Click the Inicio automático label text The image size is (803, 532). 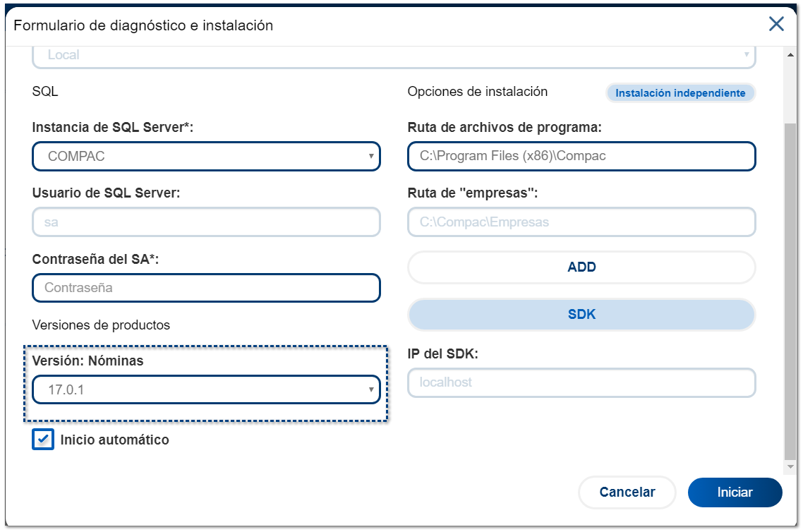point(115,440)
